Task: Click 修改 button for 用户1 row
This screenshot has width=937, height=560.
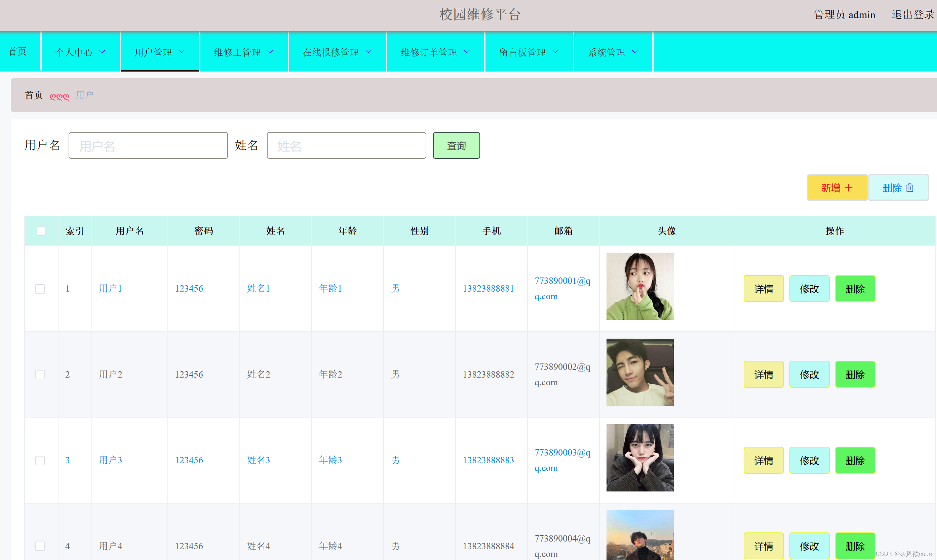Action: pyautogui.click(x=809, y=289)
